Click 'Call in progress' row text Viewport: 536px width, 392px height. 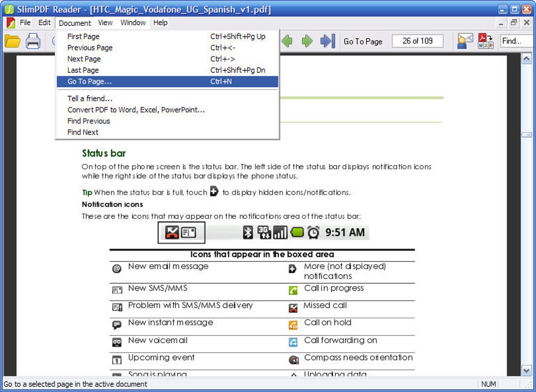(x=334, y=288)
